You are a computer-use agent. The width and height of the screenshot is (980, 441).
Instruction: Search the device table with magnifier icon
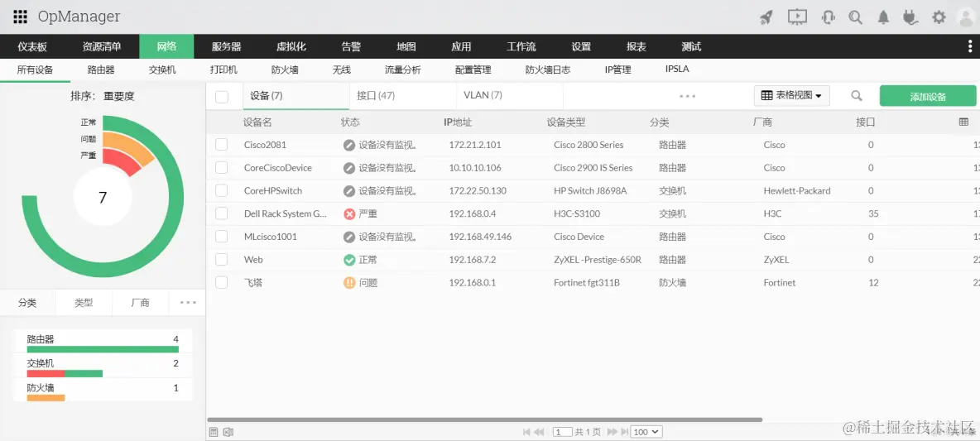(x=857, y=96)
